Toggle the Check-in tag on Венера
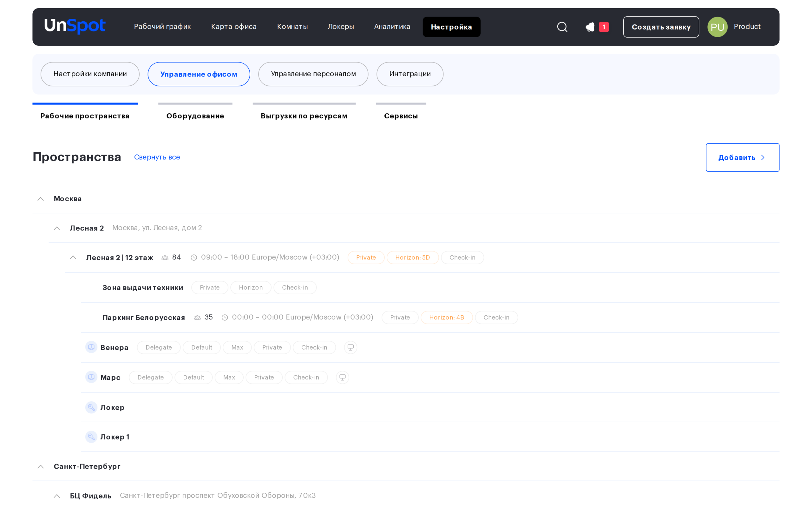The image size is (812, 508). [314, 347]
